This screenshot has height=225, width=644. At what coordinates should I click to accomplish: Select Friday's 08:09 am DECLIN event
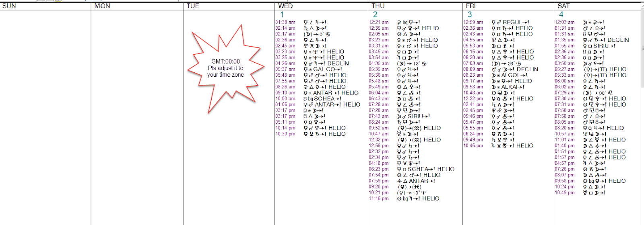(501, 70)
